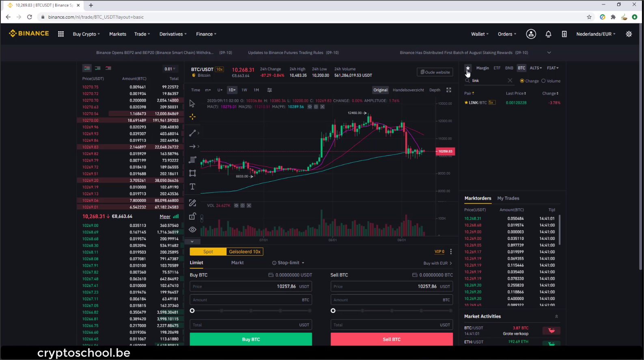
Task: Select the text annotation tool
Action: pyautogui.click(x=192, y=187)
